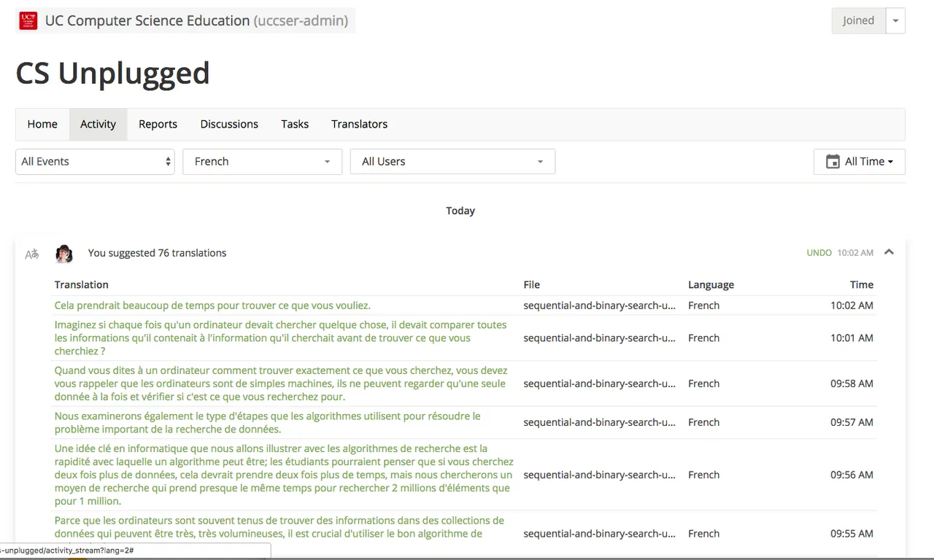Click the 'You suggested 76 translations' text
934x560 pixels.
pos(157,253)
